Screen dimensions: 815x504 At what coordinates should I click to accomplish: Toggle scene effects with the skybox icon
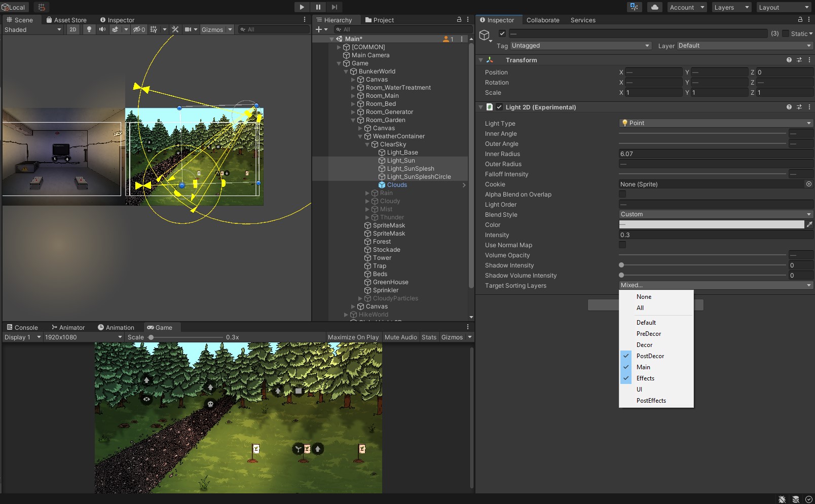115,29
